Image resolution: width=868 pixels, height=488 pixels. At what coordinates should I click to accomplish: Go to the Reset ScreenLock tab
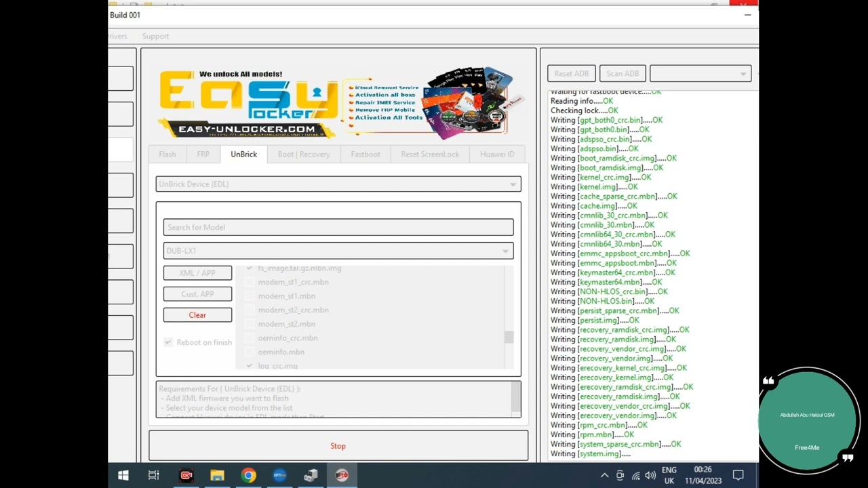pos(430,155)
